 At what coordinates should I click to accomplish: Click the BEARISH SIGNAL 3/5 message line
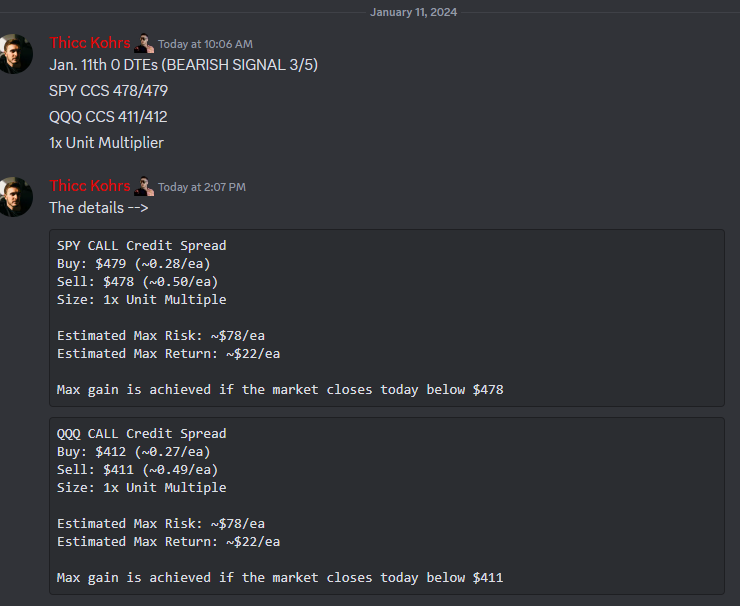184,65
